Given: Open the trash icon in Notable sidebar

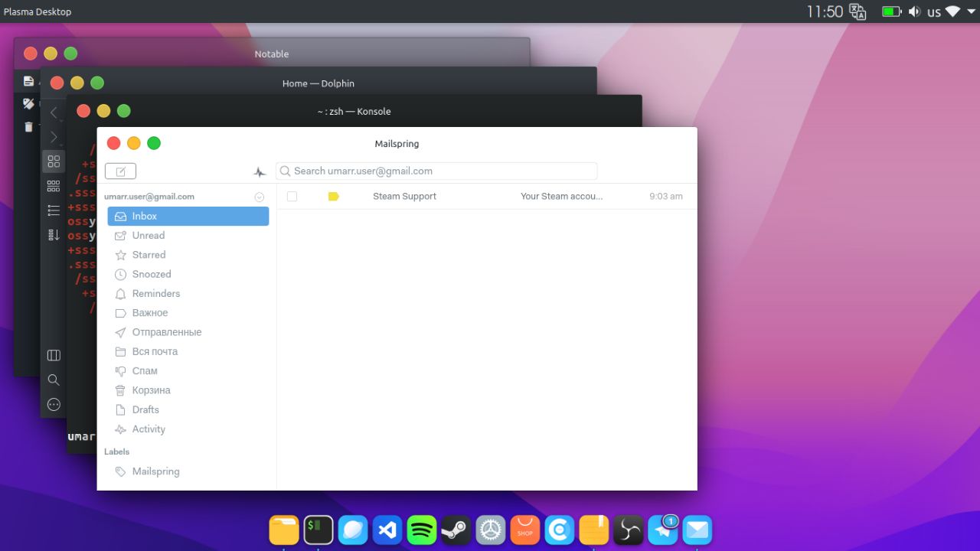Looking at the screenshot, I should tap(28, 127).
